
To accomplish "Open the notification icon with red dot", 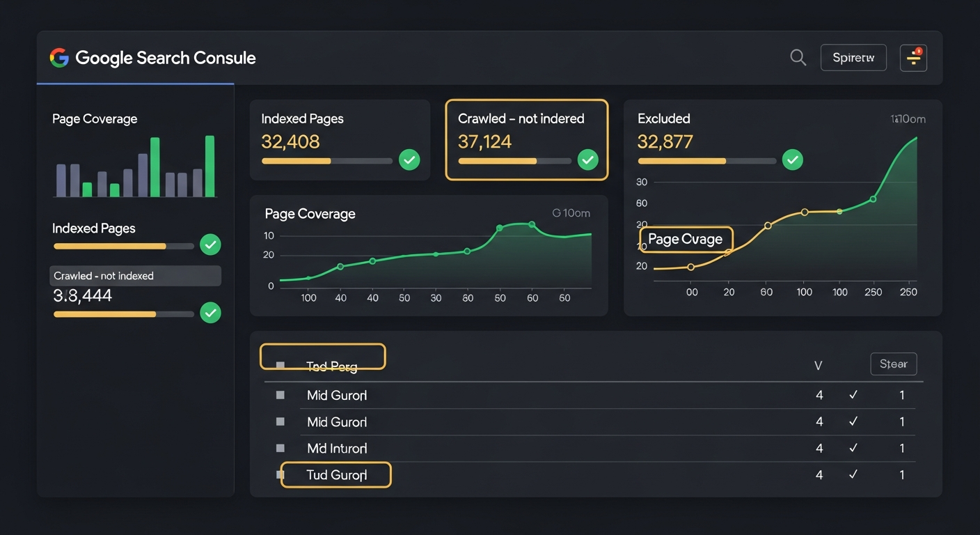I will [x=913, y=58].
